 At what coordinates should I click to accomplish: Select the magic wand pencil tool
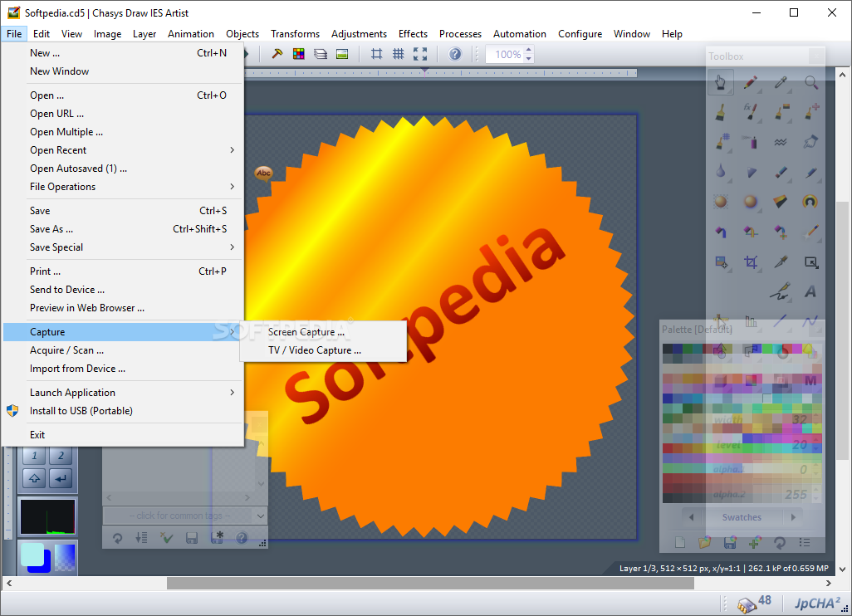[810, 232]
